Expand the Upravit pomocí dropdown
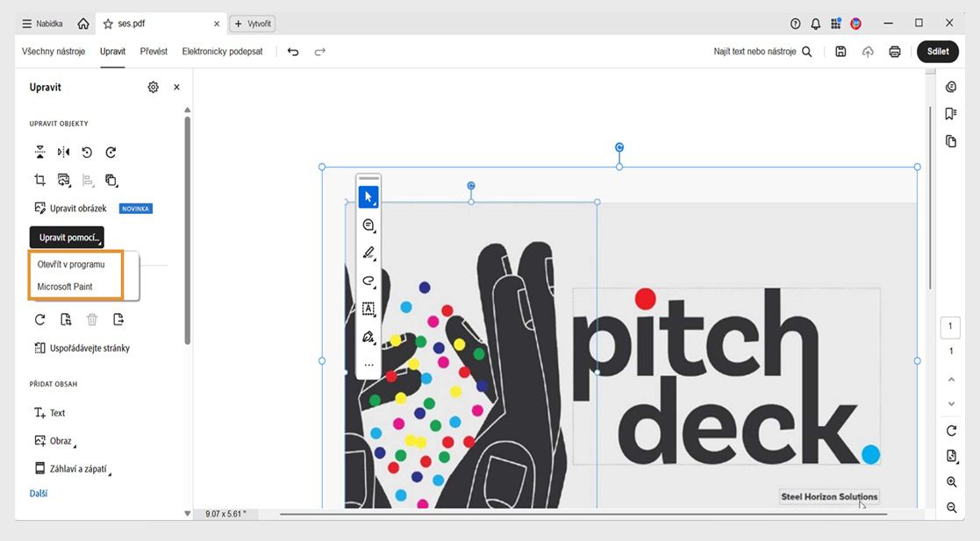 pyautogui.click(x=67, y=237)
